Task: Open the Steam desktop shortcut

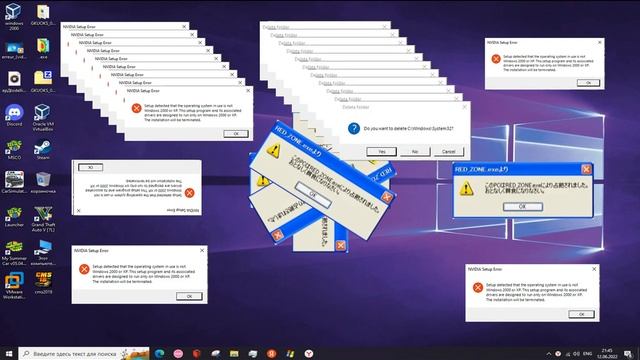Action: pyautogui.click(x=43, y=149)
